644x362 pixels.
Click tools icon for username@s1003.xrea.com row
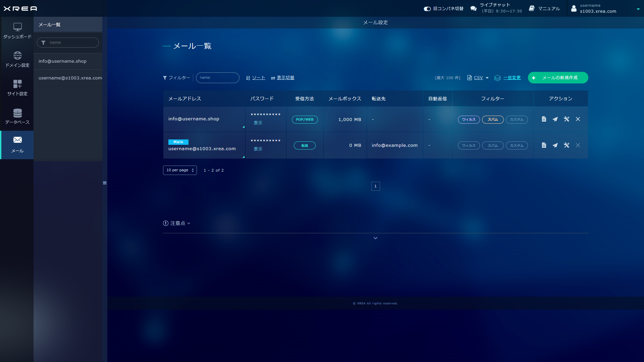tap(567, 145)
